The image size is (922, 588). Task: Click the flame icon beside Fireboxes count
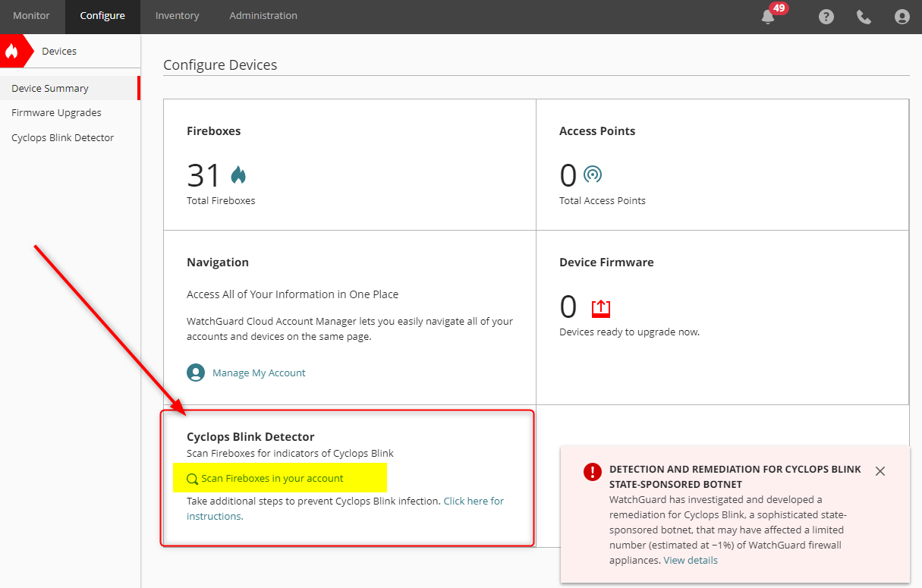click(238, 175)
